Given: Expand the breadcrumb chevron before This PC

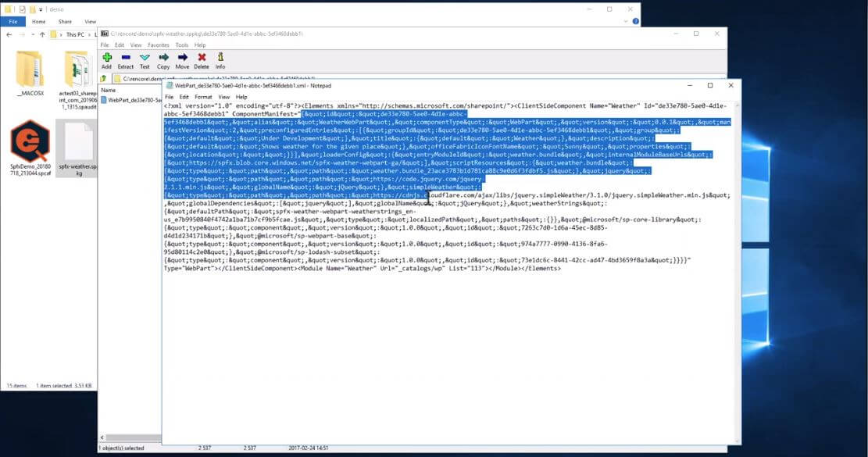Looking at the screenshot, I should (61, 34).
